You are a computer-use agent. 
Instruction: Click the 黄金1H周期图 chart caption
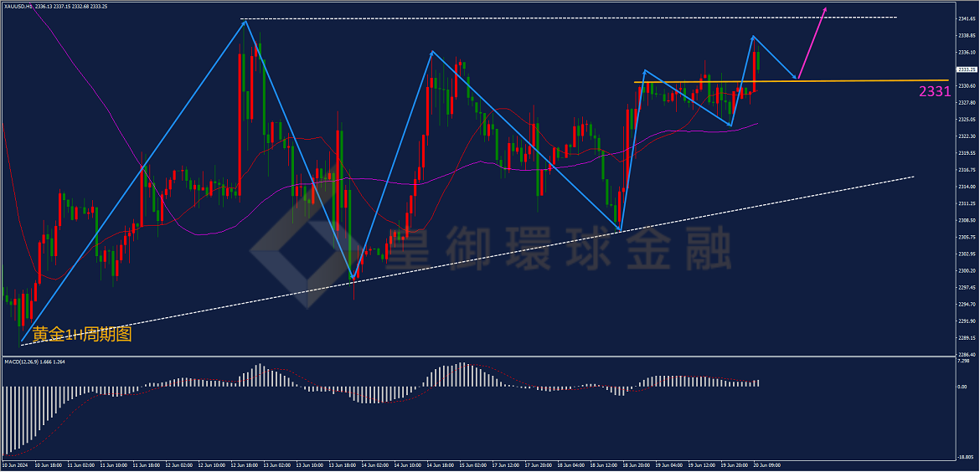coord(82,335)
